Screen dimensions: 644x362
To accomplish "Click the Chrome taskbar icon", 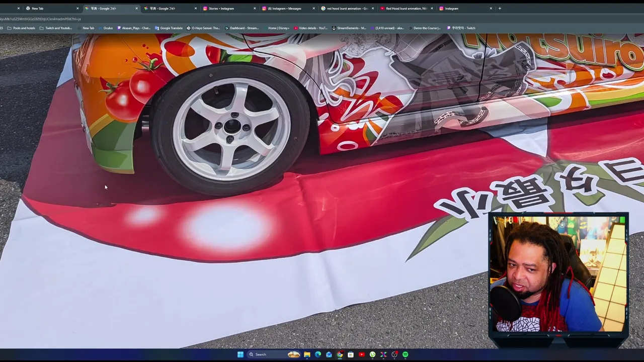I will pos(340,354).
